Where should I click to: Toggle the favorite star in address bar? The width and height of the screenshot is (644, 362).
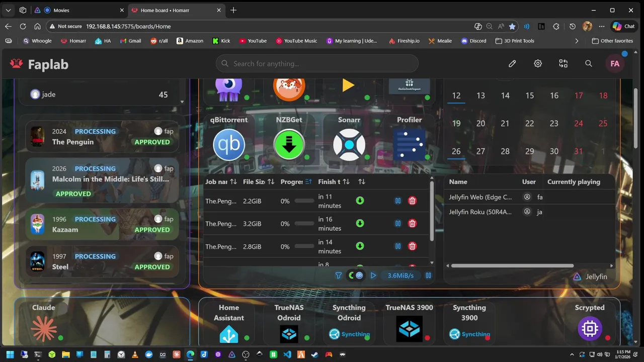pos(512,26)
